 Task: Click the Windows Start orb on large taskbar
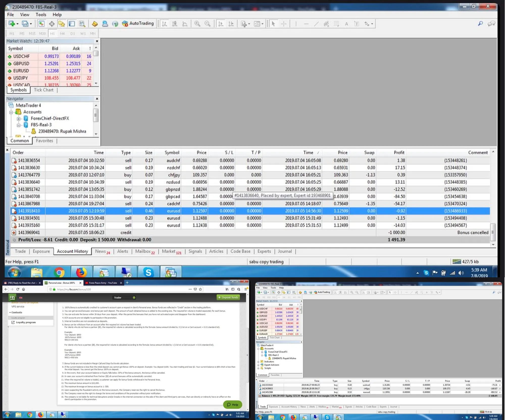tap(14, 272)
